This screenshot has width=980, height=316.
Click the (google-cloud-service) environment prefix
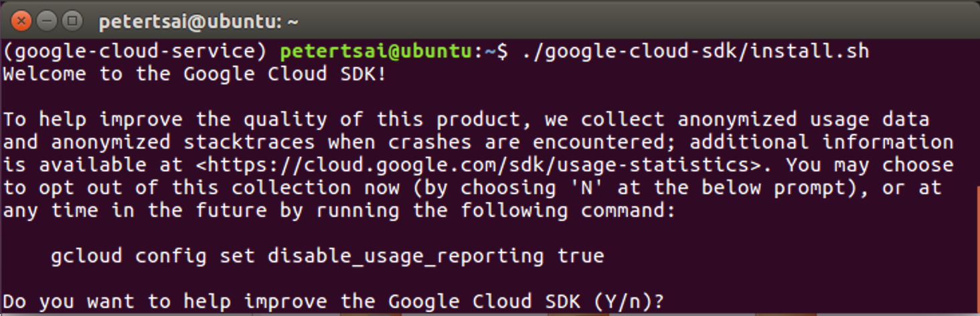(135, 51)
